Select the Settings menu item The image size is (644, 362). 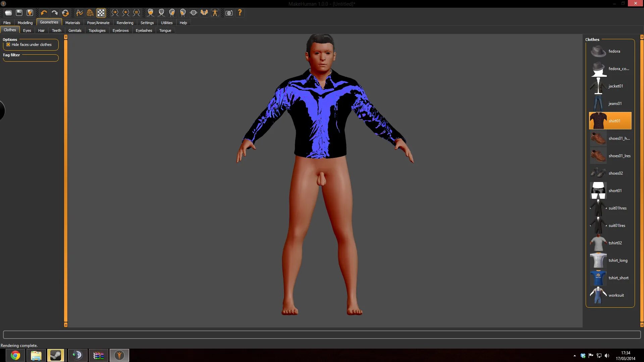pos(147,22)
